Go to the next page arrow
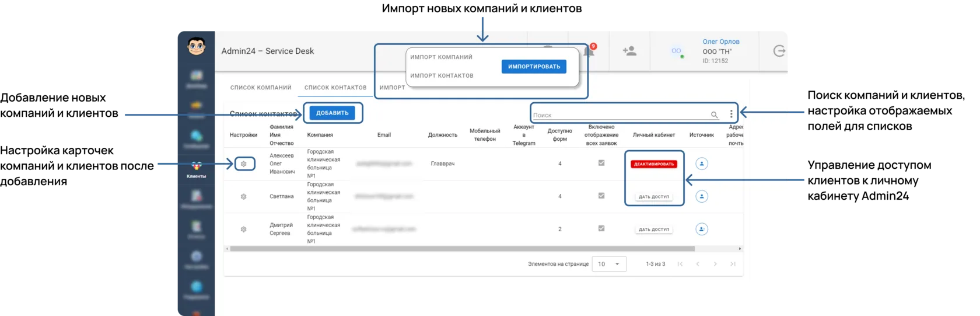980x316 pixels. (715, 264)
